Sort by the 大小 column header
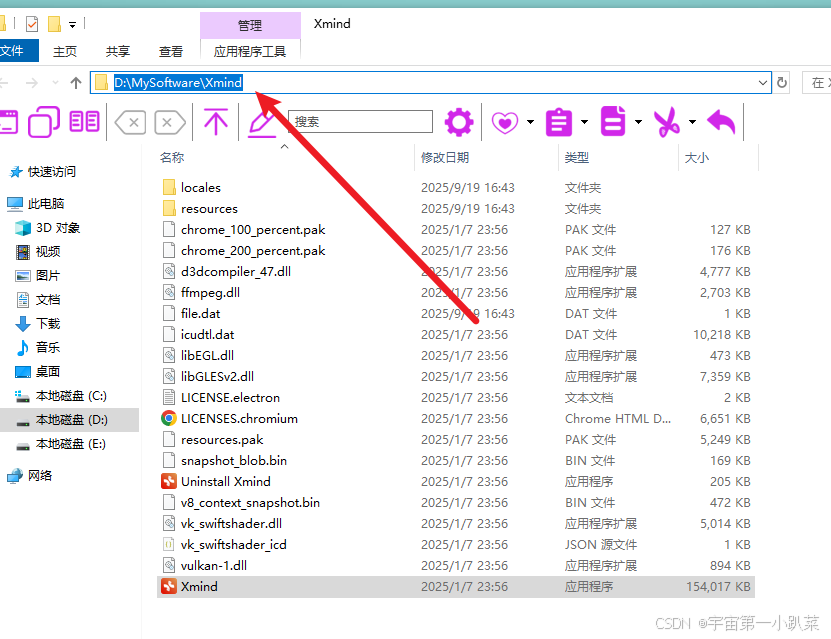Viewport: 831px width, 639px height. click(x=696, y=157)
